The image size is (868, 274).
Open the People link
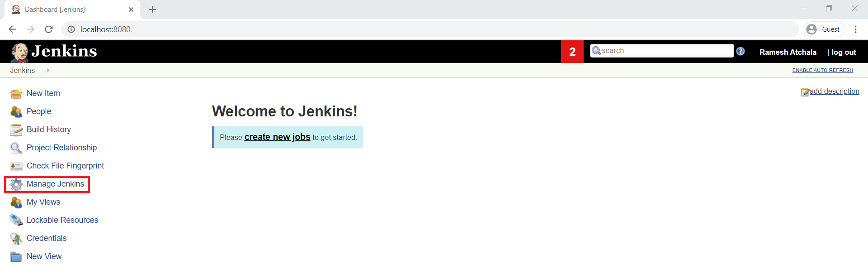point(39,111)
